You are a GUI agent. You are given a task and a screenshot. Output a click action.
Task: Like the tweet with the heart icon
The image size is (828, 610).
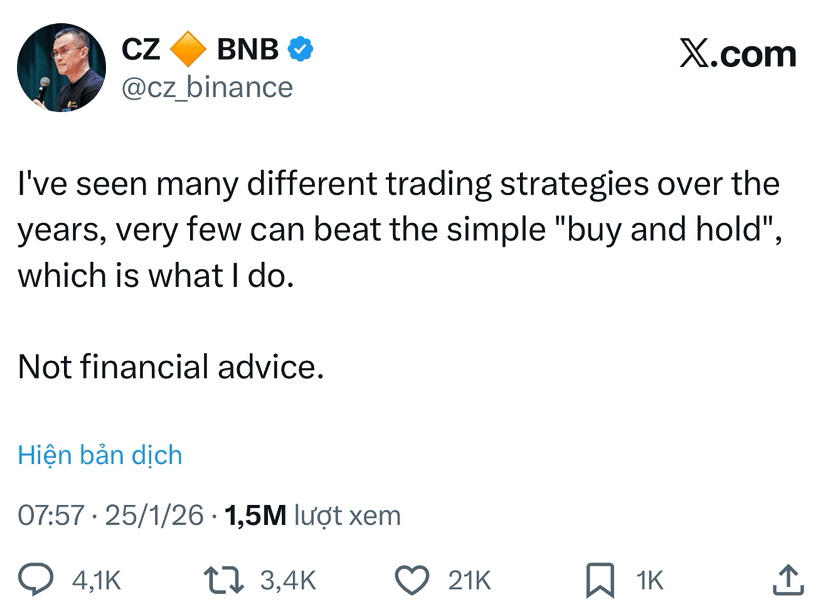pos(413,579)
